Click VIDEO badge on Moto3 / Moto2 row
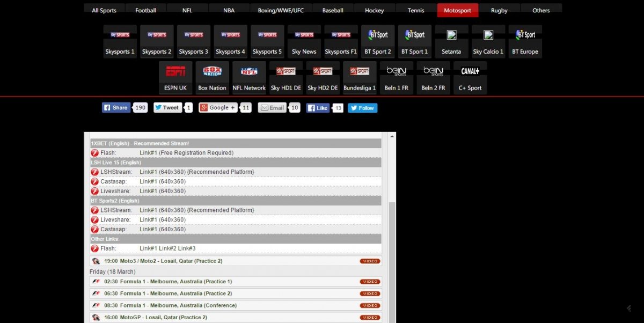 pos(370,261)
